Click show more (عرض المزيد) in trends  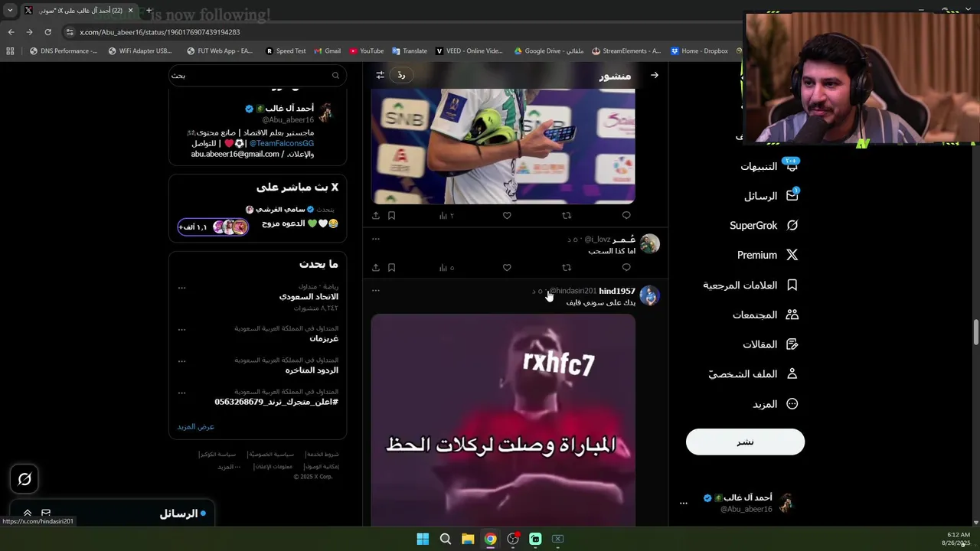point(196,426)
